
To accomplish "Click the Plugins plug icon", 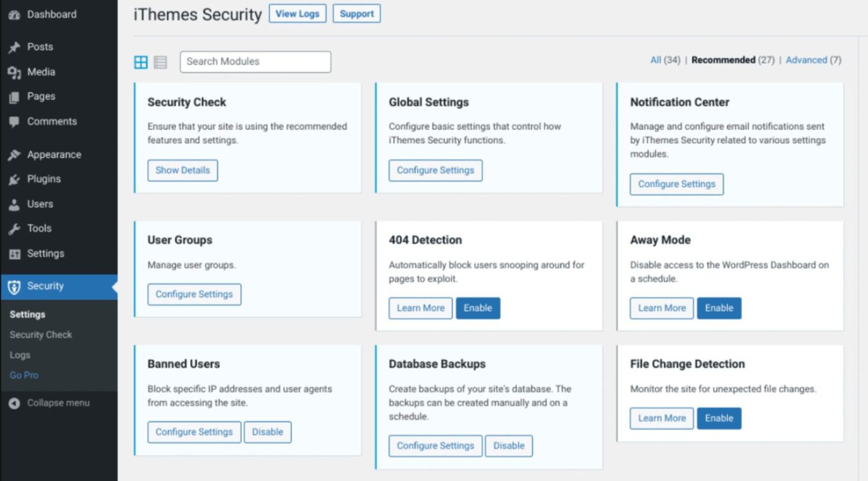I will [x=14, y=180].
